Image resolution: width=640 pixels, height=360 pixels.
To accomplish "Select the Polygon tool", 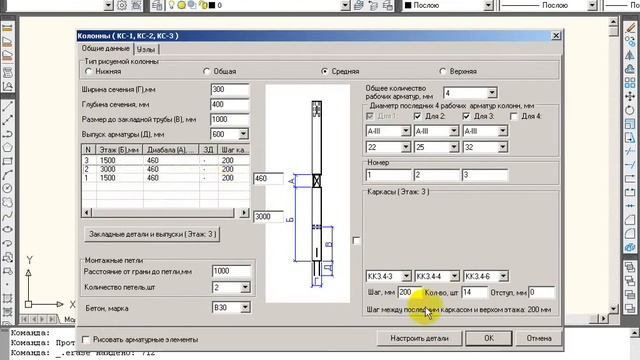I will click(x=7, y=147).
